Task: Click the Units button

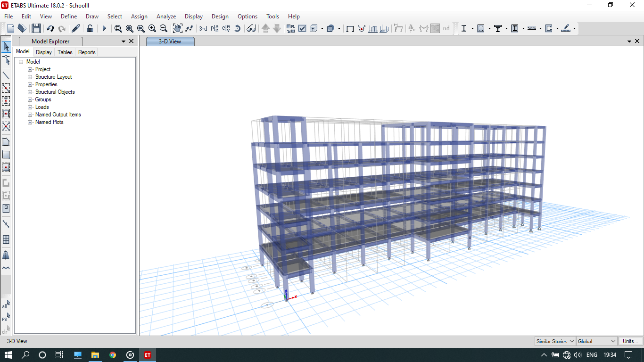Action: click(630, 341)
